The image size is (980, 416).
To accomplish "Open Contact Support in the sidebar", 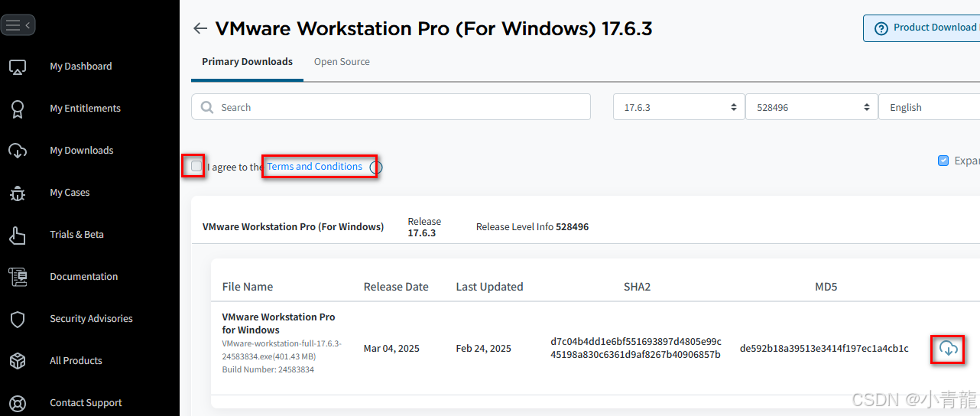I will [86, 403].
